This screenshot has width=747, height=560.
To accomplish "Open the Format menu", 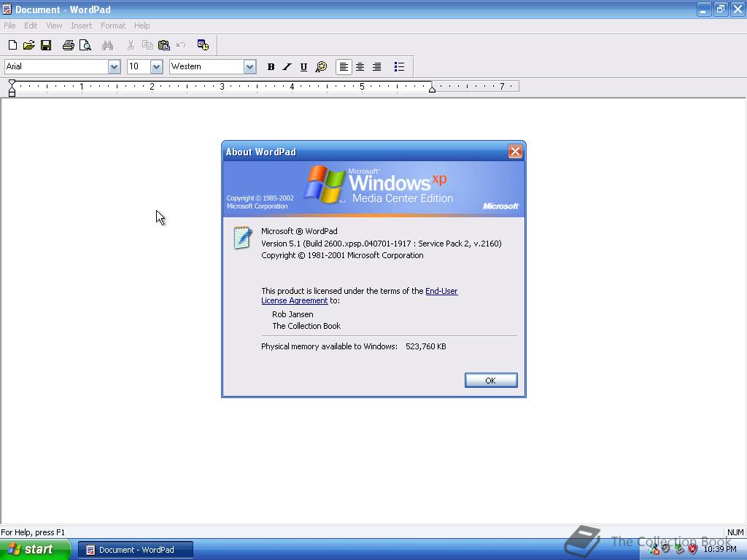I will [113, 26].
